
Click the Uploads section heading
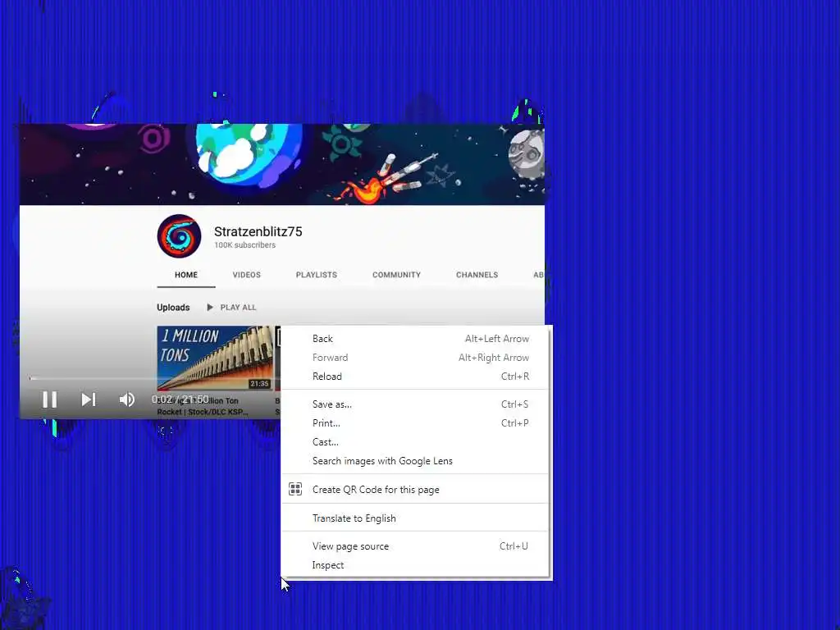173,307
